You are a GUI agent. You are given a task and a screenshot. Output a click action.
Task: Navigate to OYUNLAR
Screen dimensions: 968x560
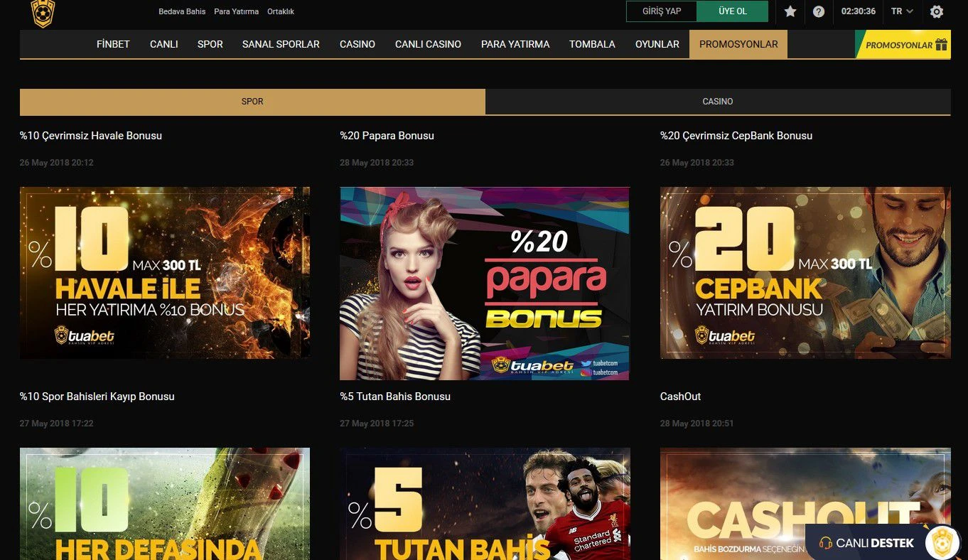pos(657,44)
